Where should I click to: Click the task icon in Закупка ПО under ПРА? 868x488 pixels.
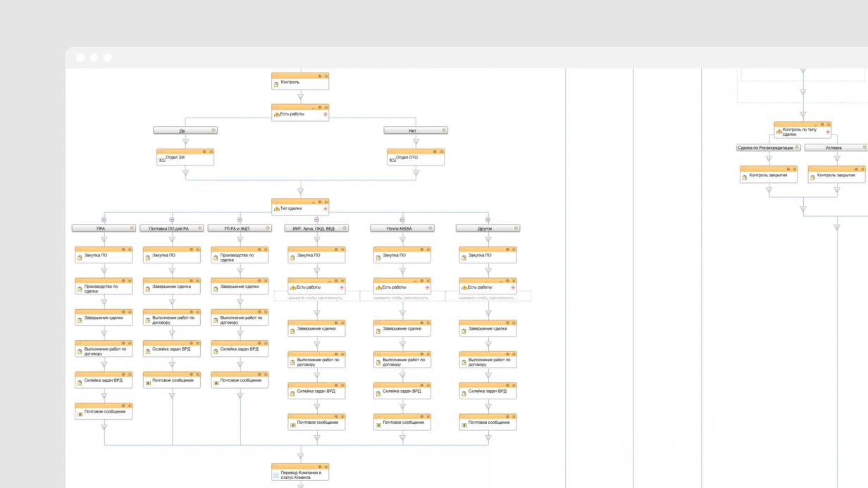click(x=80, y=258)
